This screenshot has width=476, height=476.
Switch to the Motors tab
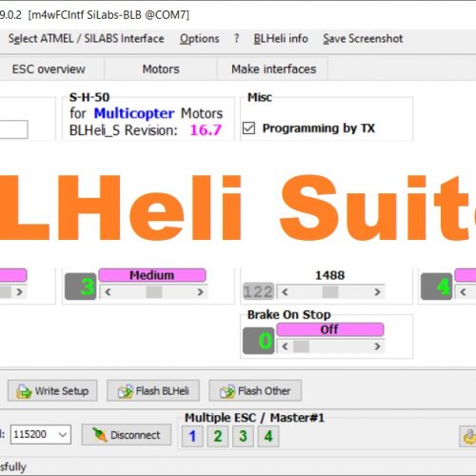(161, 69)
